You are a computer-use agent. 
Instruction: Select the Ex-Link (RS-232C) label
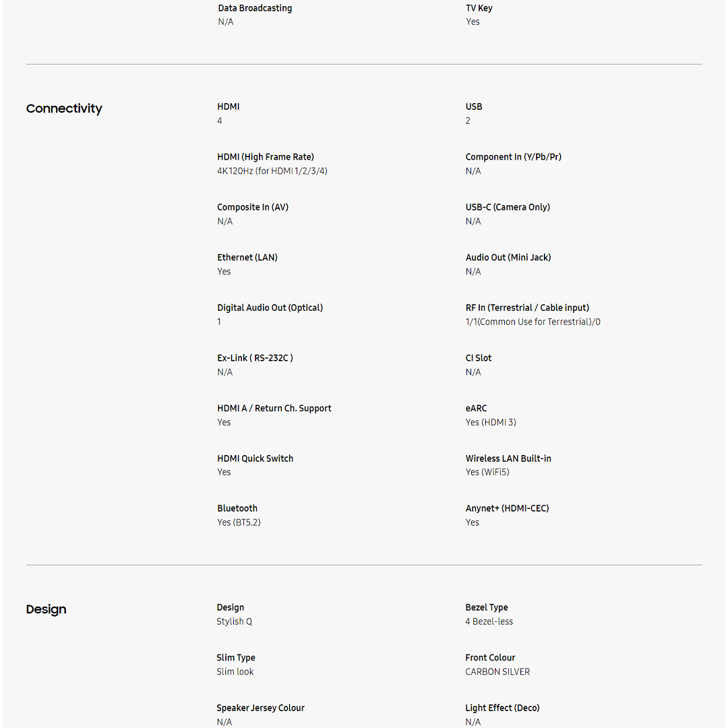255,358
